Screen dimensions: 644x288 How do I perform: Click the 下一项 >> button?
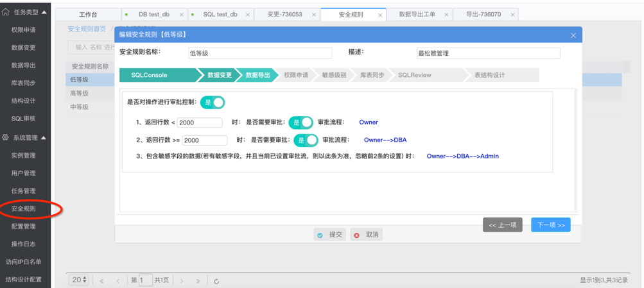(551, 225)
